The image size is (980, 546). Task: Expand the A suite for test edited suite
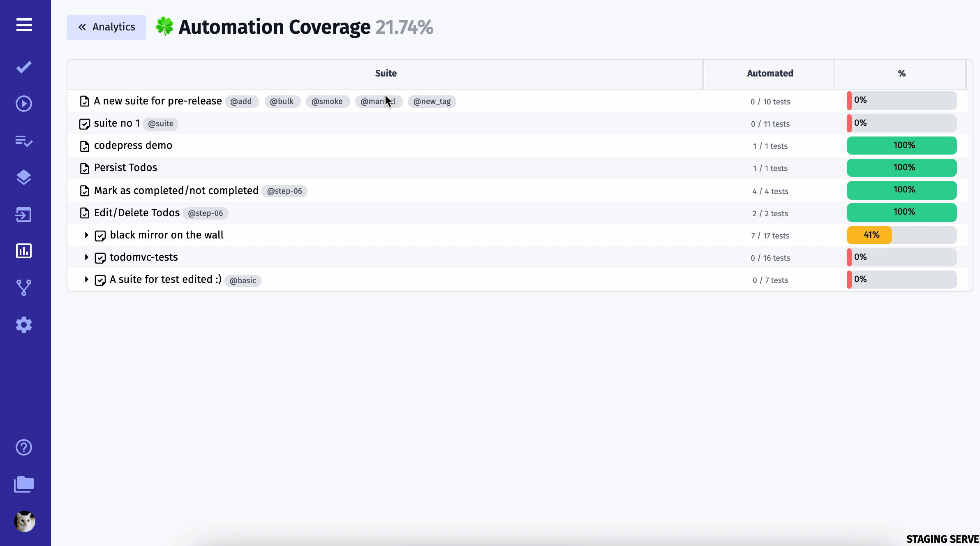point(86,279)
